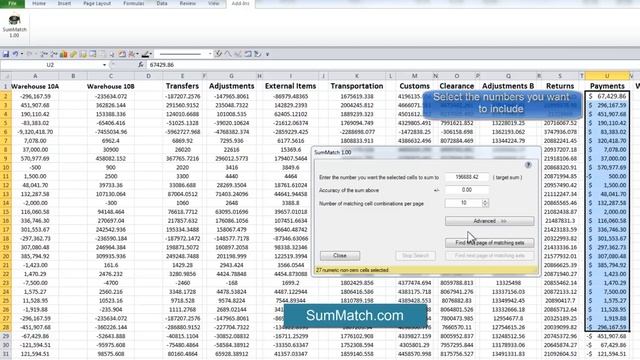
Task: Click the Transfers header cell
Action: (x=182, y=86)
